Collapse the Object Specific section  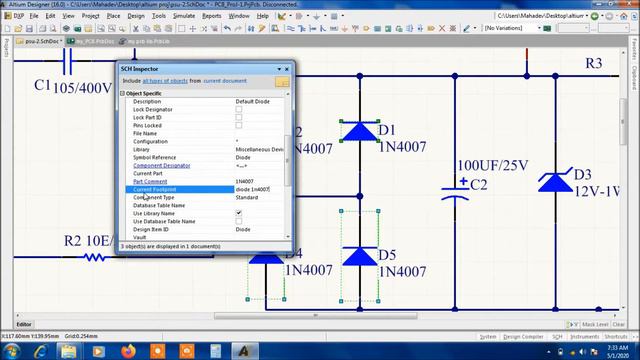pos(122,93)
